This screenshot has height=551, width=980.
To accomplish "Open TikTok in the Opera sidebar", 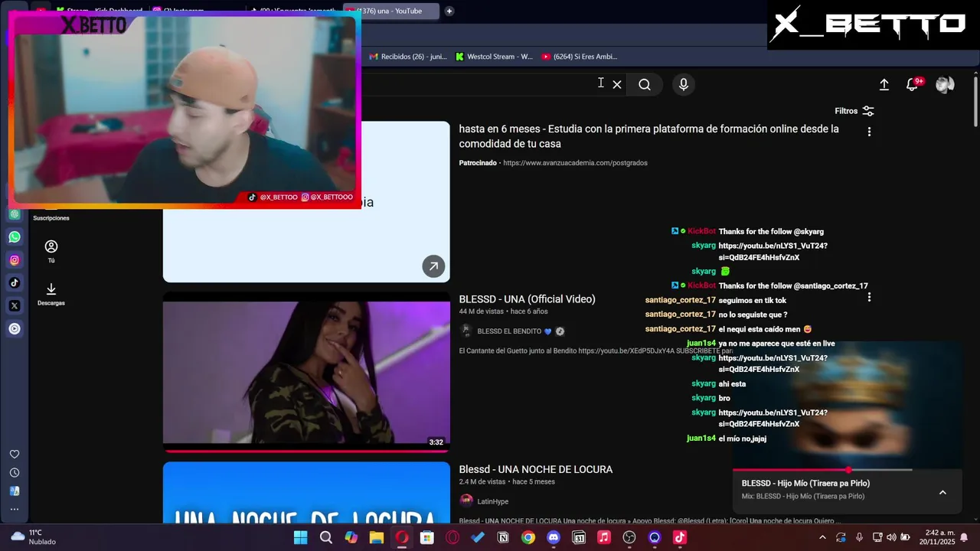I will point(15,283).
